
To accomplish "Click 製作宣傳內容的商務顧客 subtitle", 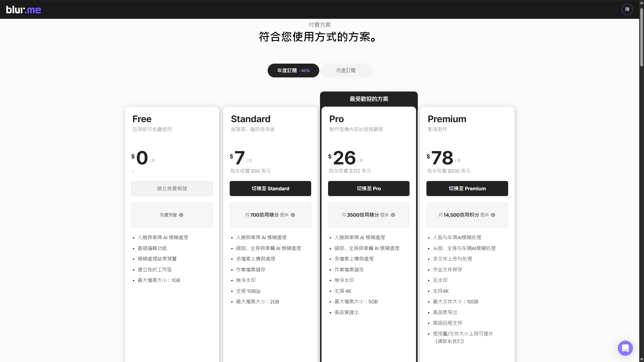I will pos(356,129).
